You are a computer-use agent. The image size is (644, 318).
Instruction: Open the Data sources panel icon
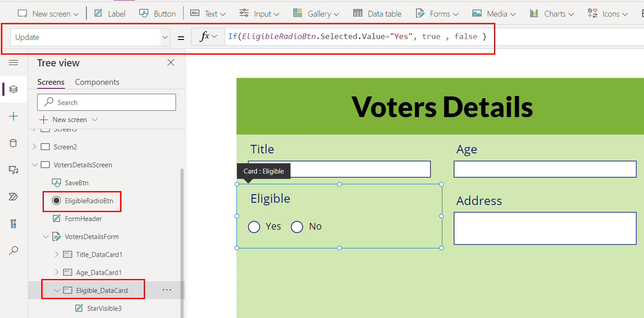[13, 143]
